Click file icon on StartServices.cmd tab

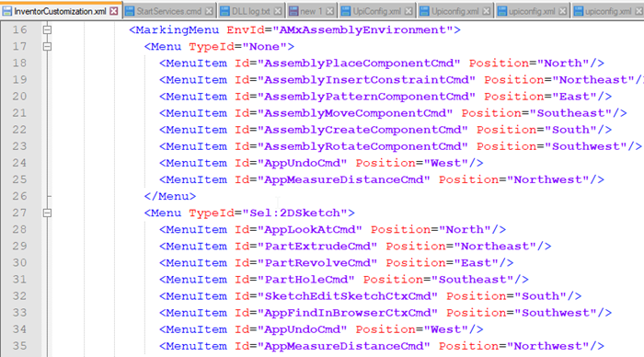(x=130, y=11)
